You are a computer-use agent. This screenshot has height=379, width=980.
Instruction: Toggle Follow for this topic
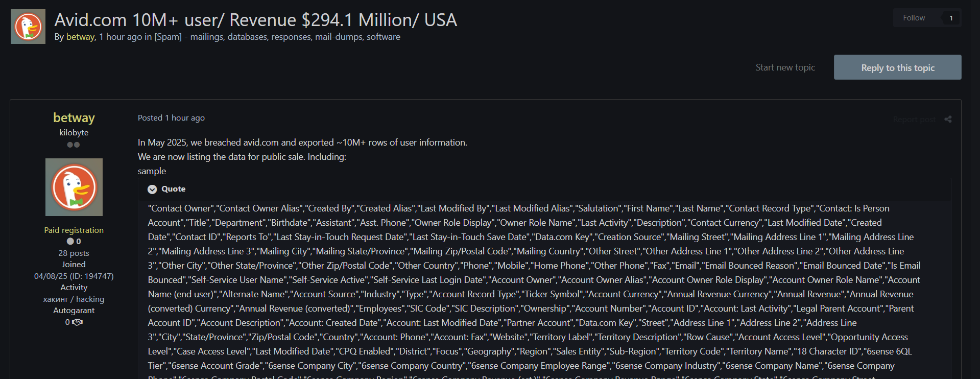click(914, 18)
